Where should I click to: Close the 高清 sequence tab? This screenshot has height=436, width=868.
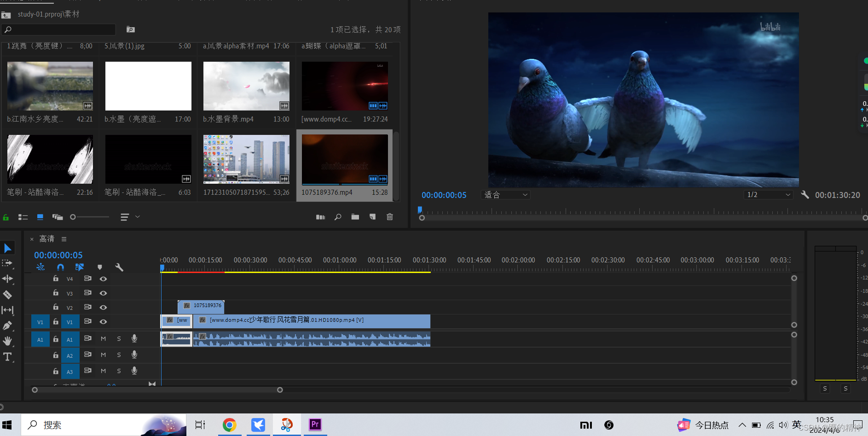[32, 239]
